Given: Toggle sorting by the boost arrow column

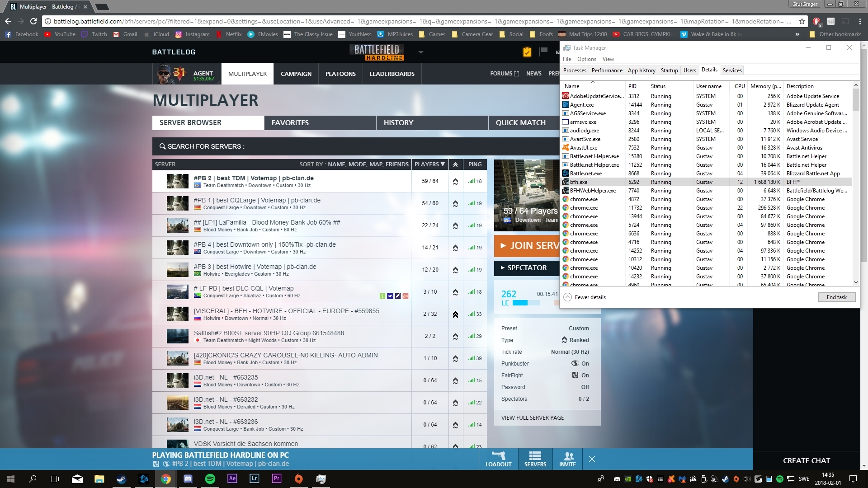Looking at the screenshot, I should pyautogui.click(x=455, y=164).
